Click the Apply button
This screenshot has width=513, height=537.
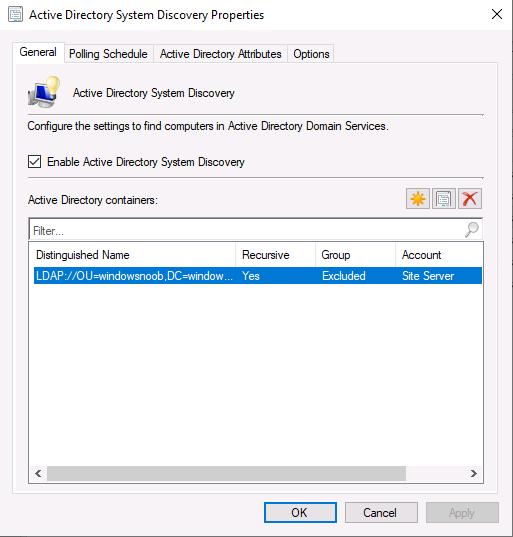pos(462,512)
